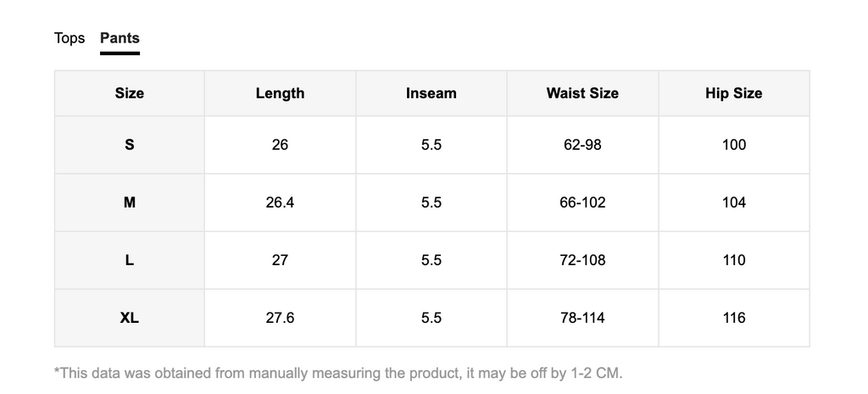Click the 62-98 waist size cell

[582, 145]
